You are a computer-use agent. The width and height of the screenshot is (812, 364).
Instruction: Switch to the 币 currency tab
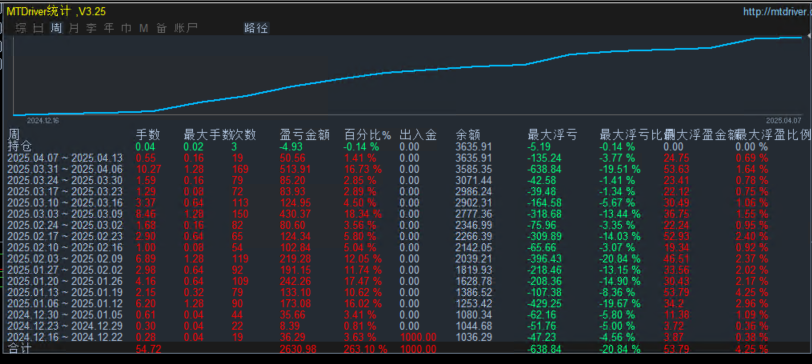(126, 28)
